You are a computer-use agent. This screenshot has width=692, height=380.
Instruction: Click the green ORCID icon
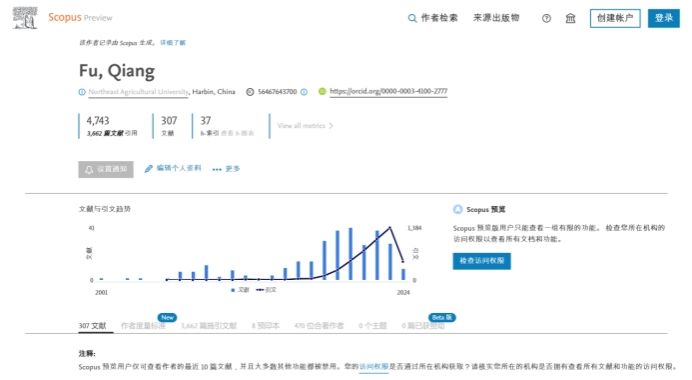click(322, 91)
